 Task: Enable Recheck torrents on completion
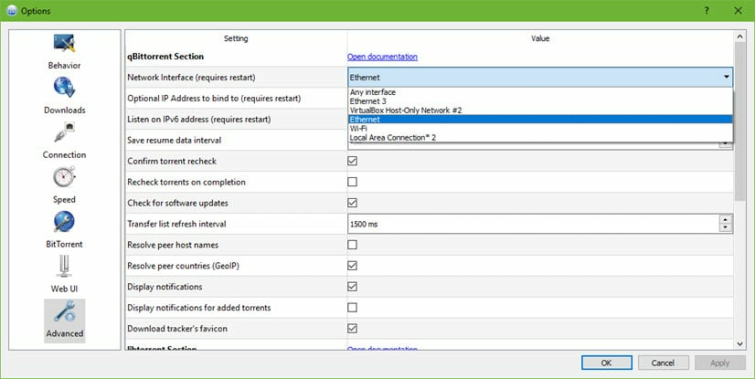pos(352,182)
